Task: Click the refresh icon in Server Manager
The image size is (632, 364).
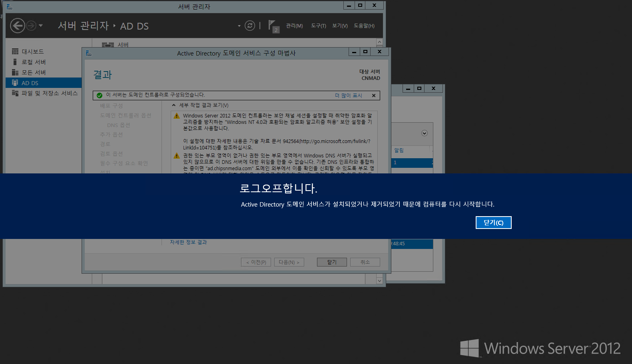Action: tap(250, 26)
